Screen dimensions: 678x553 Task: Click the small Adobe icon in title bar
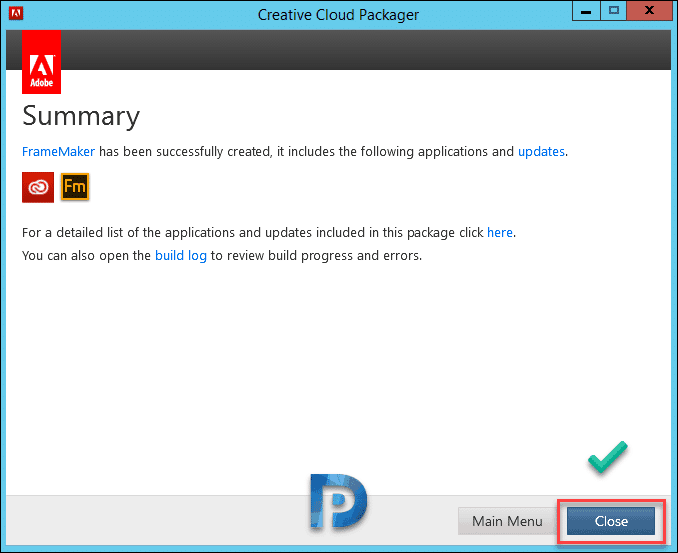tap(16, 13)
